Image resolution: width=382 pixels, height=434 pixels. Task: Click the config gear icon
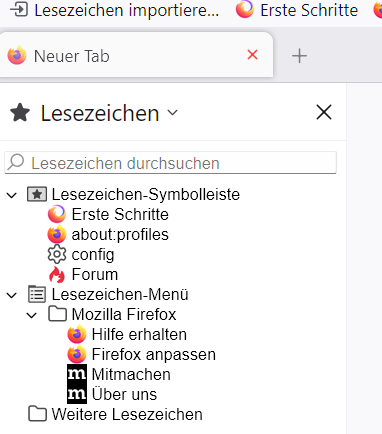57,254
